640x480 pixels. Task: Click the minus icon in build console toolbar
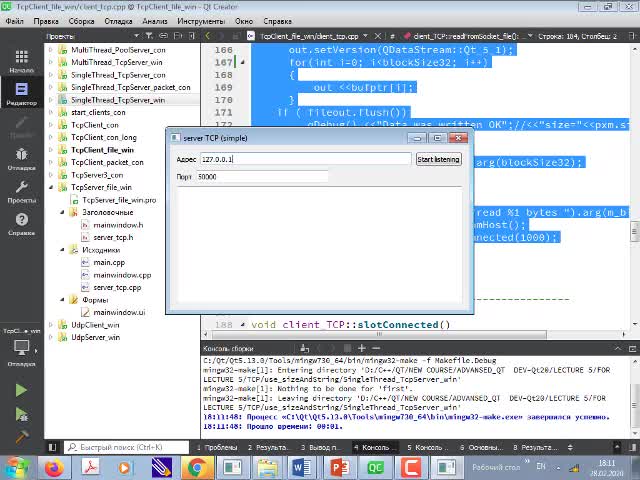[x=376, y=348]
